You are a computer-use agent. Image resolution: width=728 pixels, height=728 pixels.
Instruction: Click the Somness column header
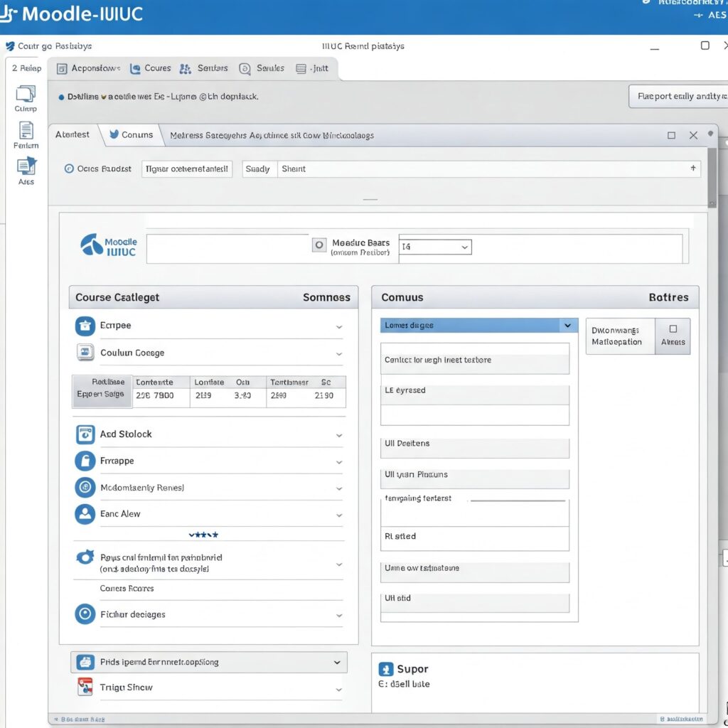click(x=326, y=297)
